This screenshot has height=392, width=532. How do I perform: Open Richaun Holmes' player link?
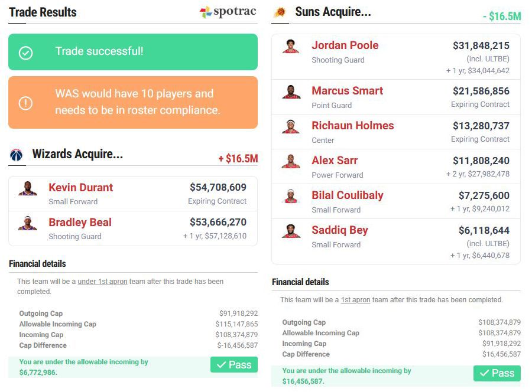[352, 126]
